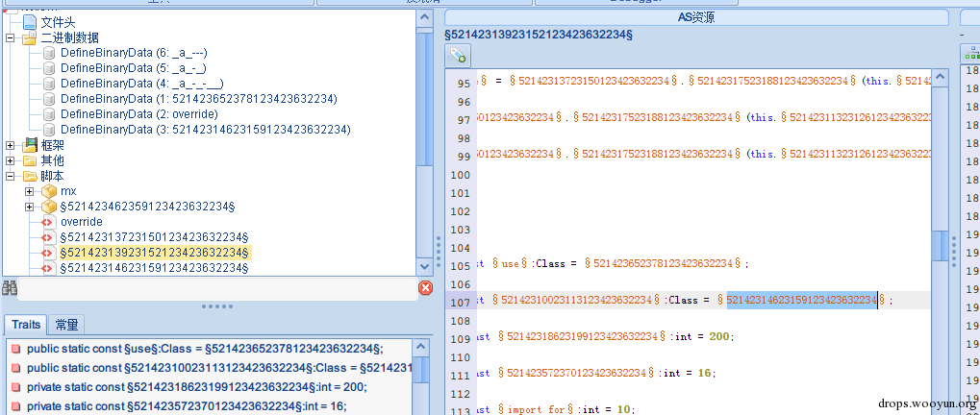Click the search input field
Image resolution: width=980 pixels, height=415 pixels.
coord(217,287)
